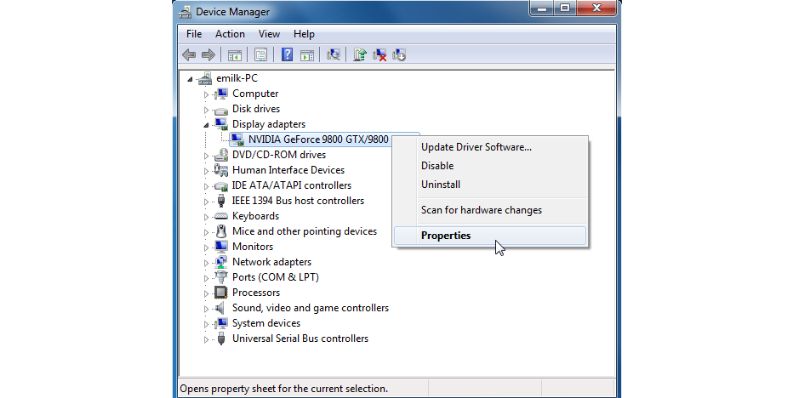
Task: Expand the Keyboards category arrow
Action: click(206, 217)
